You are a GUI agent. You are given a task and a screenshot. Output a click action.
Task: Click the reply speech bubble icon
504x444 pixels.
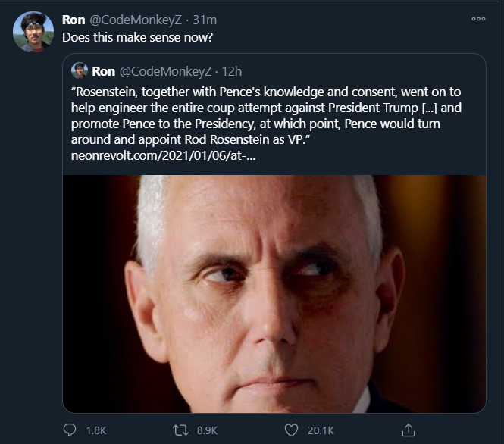click(70, 430)
